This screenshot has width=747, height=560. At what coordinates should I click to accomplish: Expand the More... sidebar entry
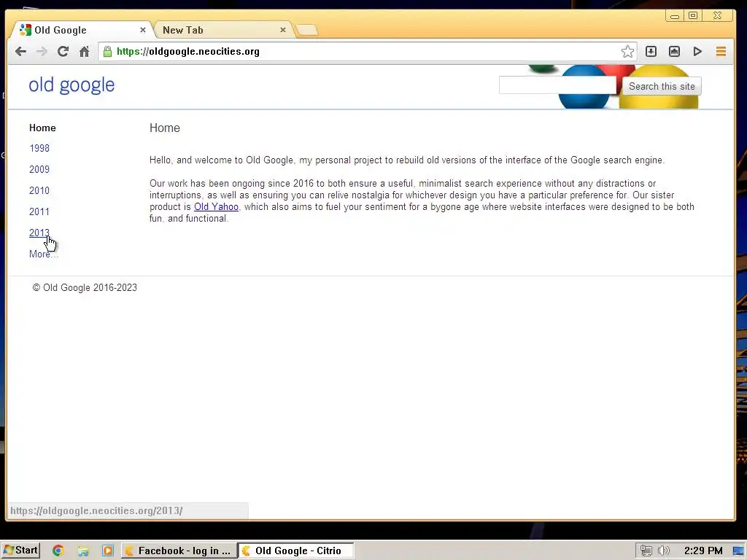coord(43,254)
